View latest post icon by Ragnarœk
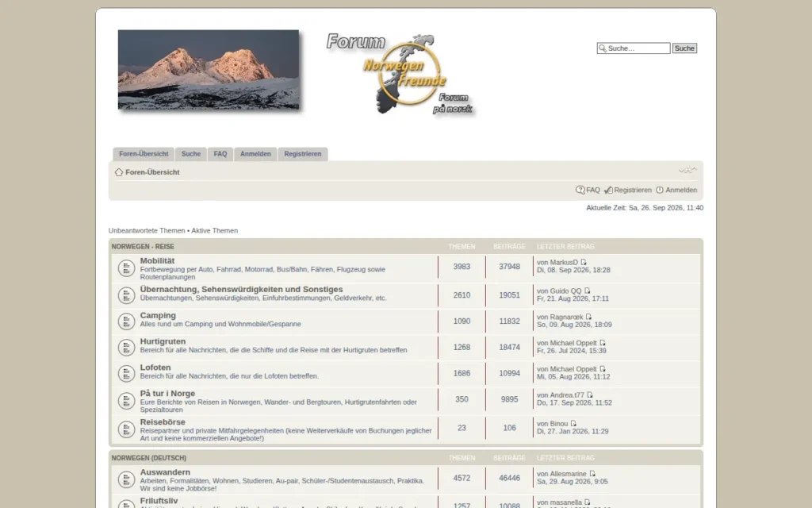This screenshot has width=812, height=508. [589, 317]
